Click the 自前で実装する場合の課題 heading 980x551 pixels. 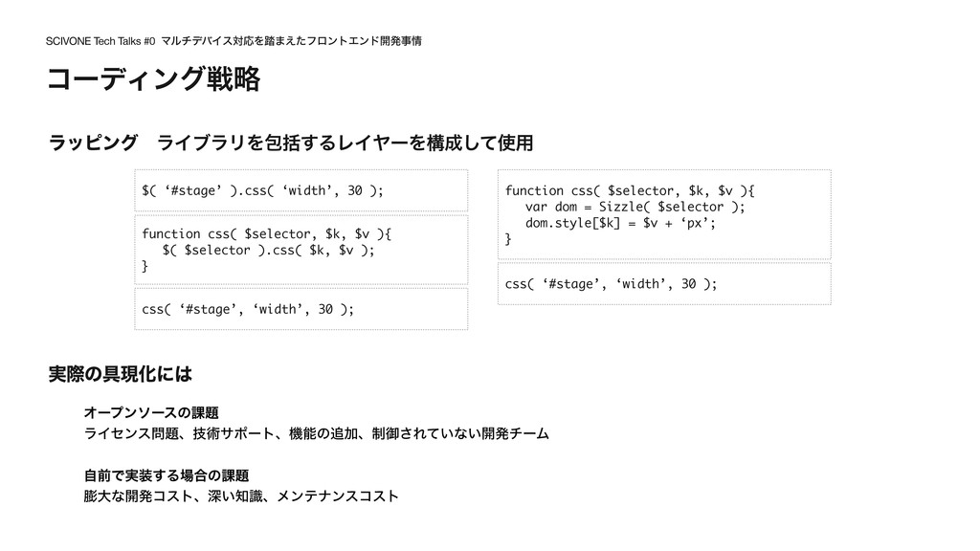click(167, 476)
